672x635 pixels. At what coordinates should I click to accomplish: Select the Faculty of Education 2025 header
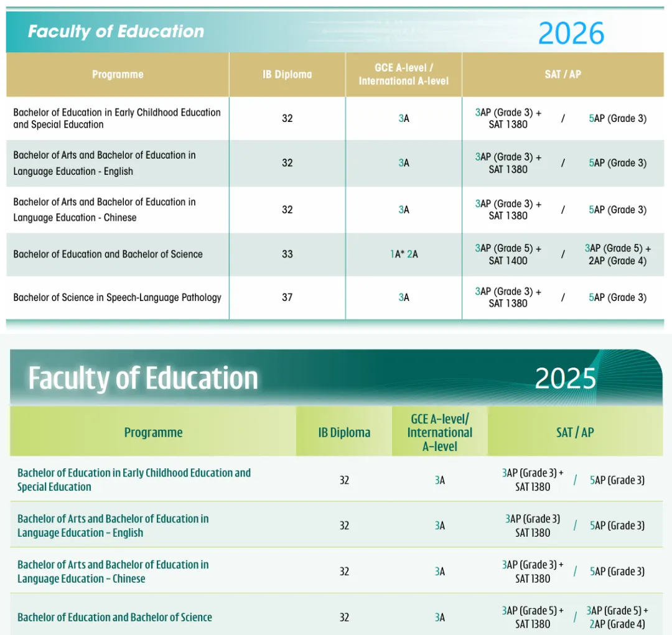(x=143, y=376)
